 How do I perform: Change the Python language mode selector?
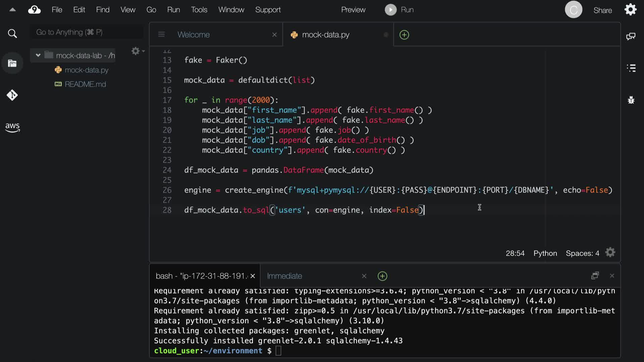tap(545, 253)
